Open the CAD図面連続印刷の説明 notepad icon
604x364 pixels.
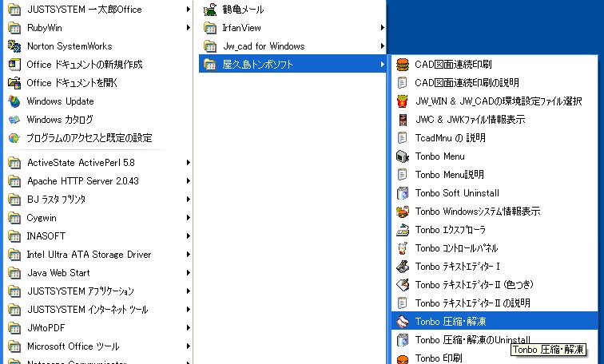(402, 83)
